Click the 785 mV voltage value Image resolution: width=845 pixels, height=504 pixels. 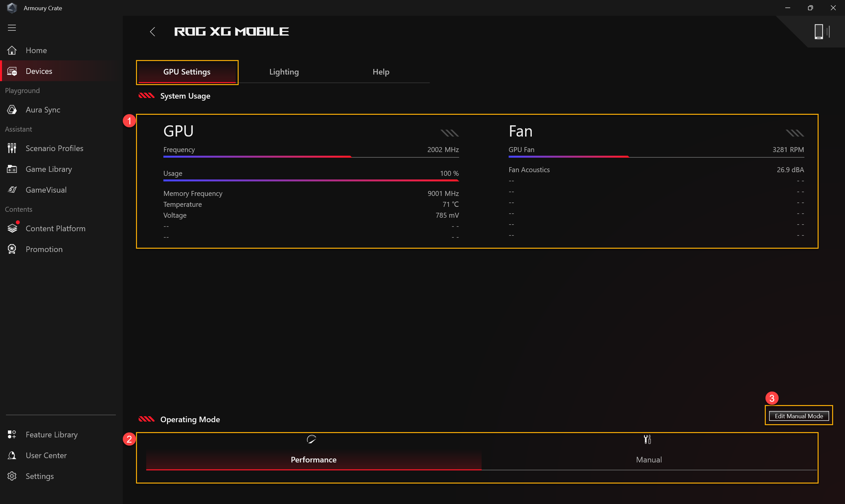pyautogui.click(x=447, y=215)
